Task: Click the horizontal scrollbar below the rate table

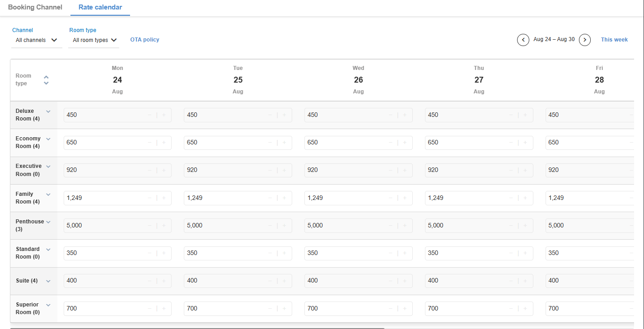Action: (x=197, y=328)
